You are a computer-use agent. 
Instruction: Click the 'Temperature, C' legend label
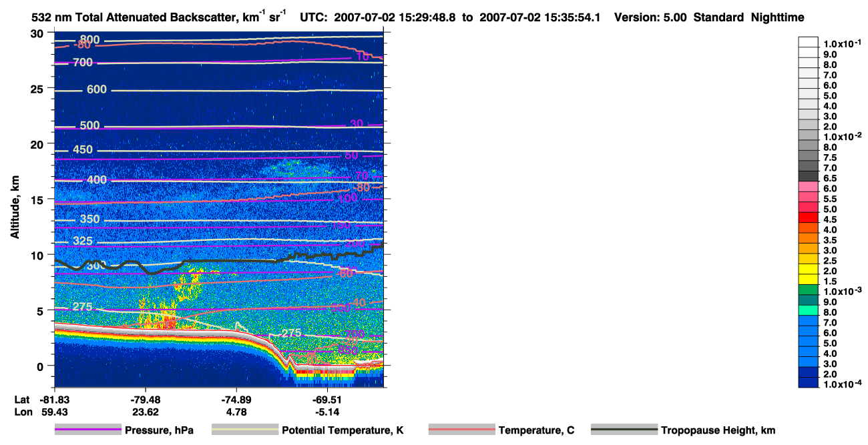(x=536, y=430)
